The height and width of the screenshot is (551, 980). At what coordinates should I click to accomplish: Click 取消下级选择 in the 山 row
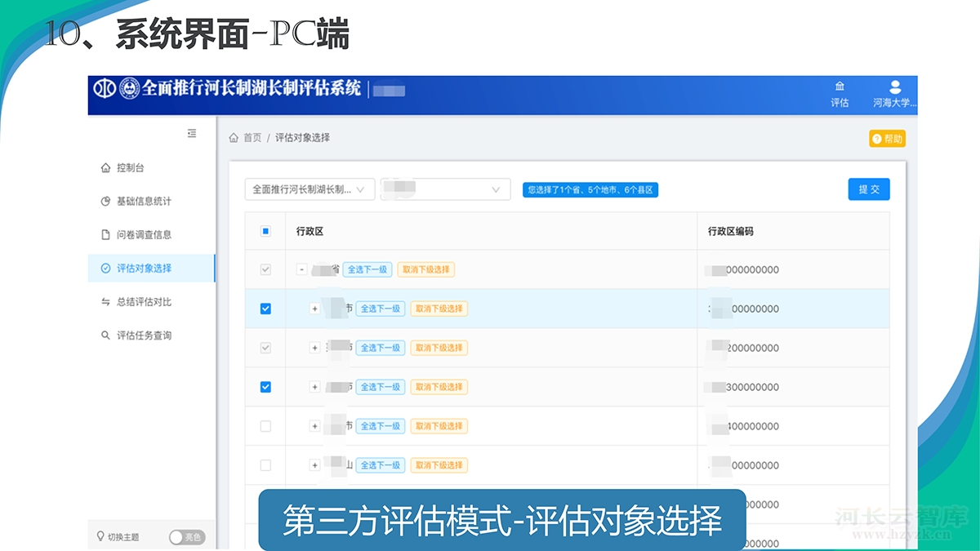[x=439, y=465]
